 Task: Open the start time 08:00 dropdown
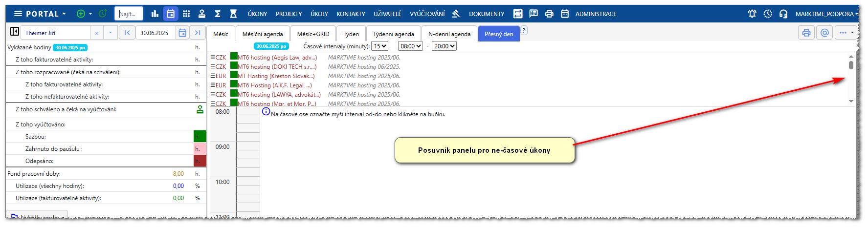tap(410, 46)
